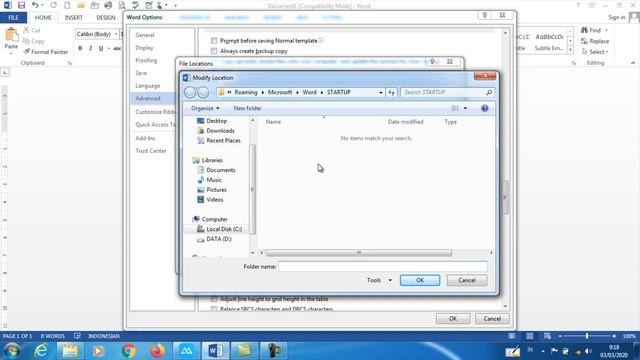Click OK in Modify Location dialog
640x360 pixels.
420,280
